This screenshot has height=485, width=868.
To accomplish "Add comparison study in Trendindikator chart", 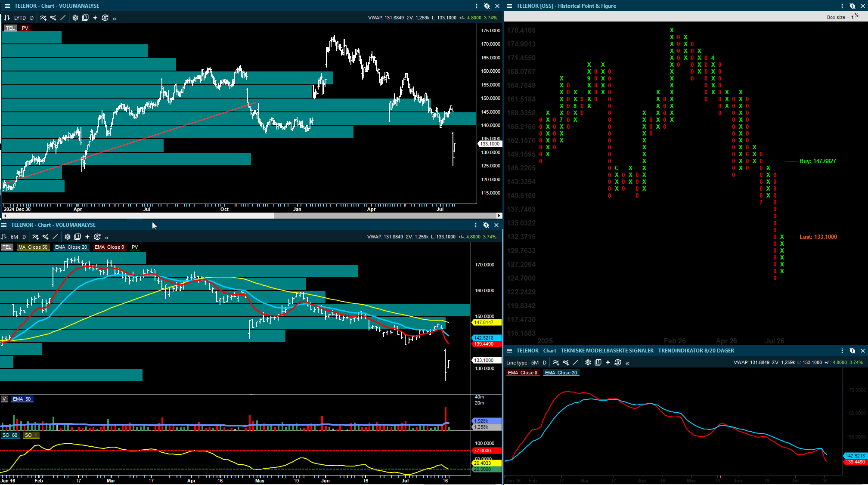I will coord(566,362).
